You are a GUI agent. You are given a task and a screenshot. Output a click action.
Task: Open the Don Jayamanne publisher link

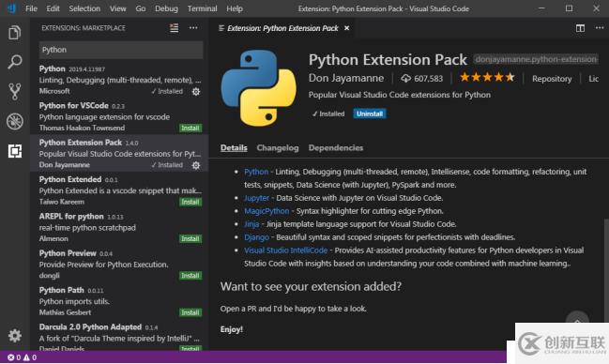pyautogui.click(x=346, y=78)
